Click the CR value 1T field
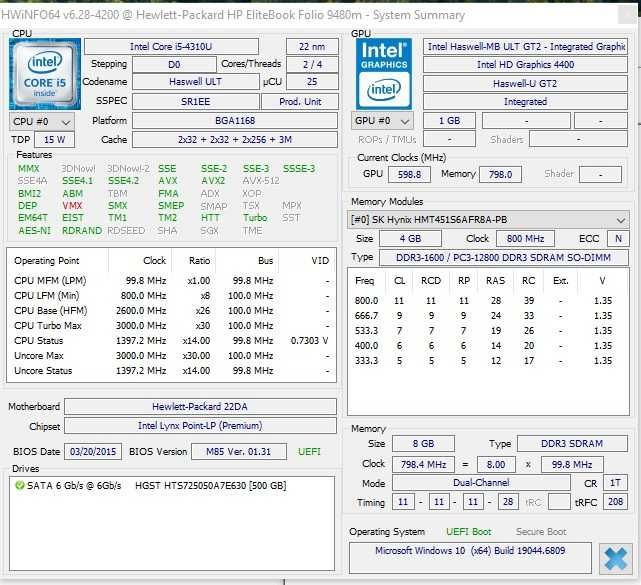 615,483
